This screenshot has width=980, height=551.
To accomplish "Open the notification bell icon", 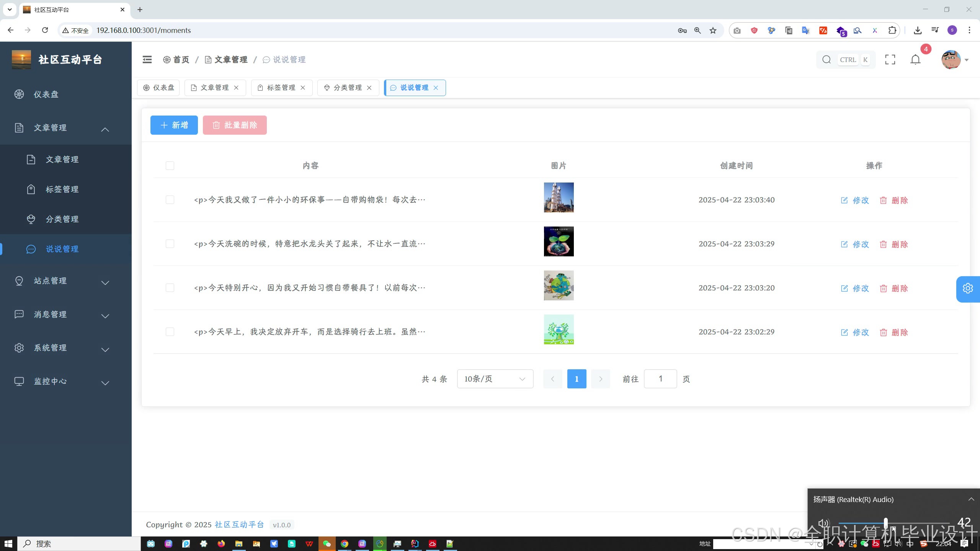I will (915, 60).
